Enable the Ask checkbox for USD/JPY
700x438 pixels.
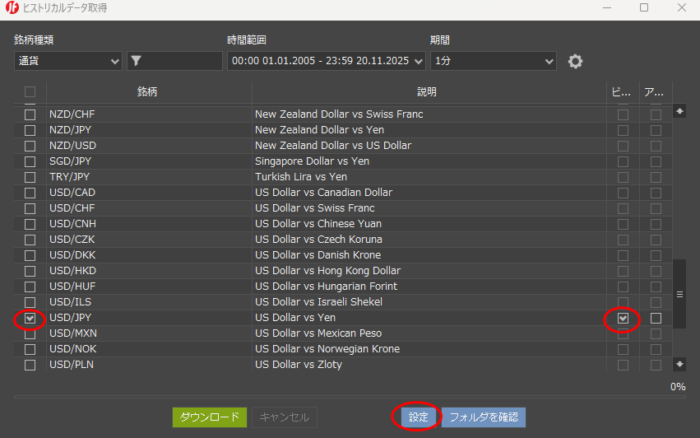tap(655, 318)
